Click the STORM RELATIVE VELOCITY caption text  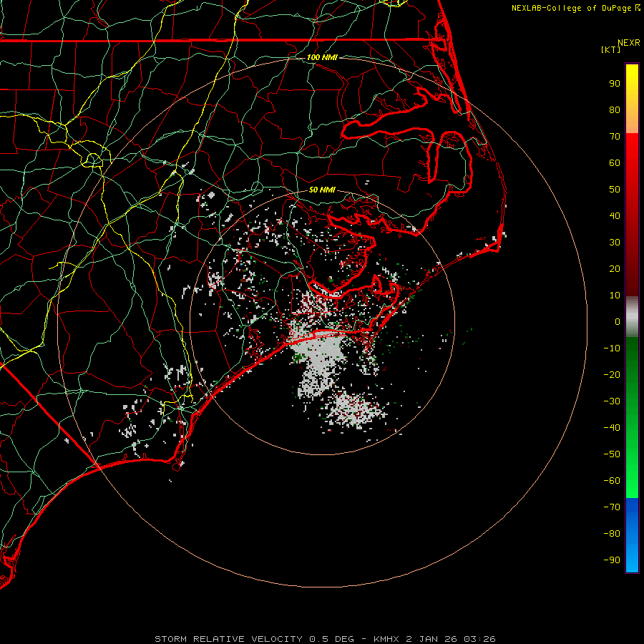pyautogui.click(x=228, y=639)
